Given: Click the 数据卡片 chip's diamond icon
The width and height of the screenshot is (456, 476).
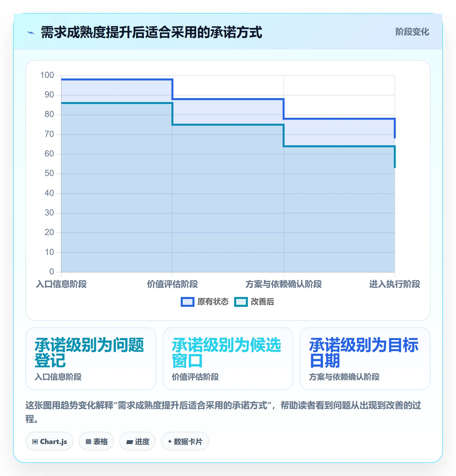Looking at the screenshot, I should pos(170,441).
